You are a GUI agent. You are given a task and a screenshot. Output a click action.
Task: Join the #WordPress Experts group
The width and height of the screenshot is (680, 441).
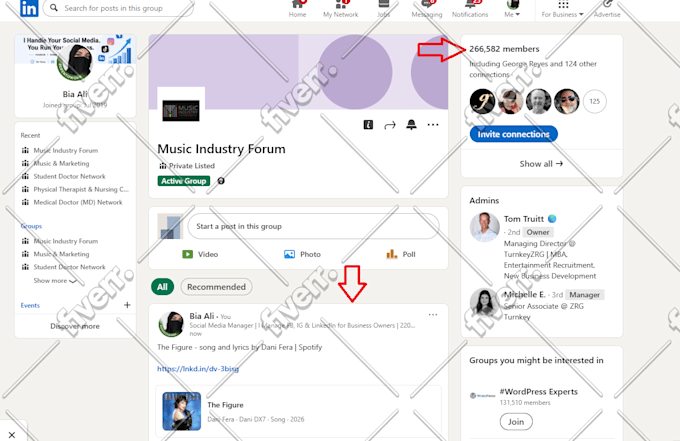[x=516, y=421]
